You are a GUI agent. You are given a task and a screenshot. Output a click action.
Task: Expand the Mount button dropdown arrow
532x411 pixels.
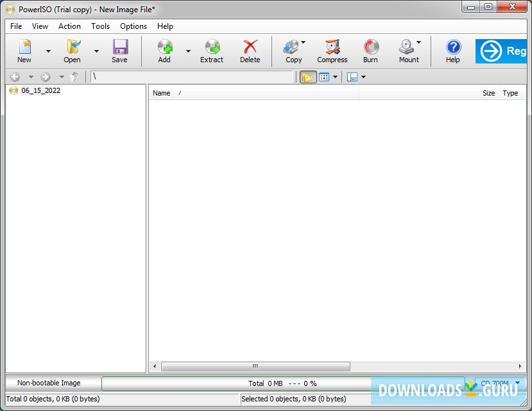point(418,42)
